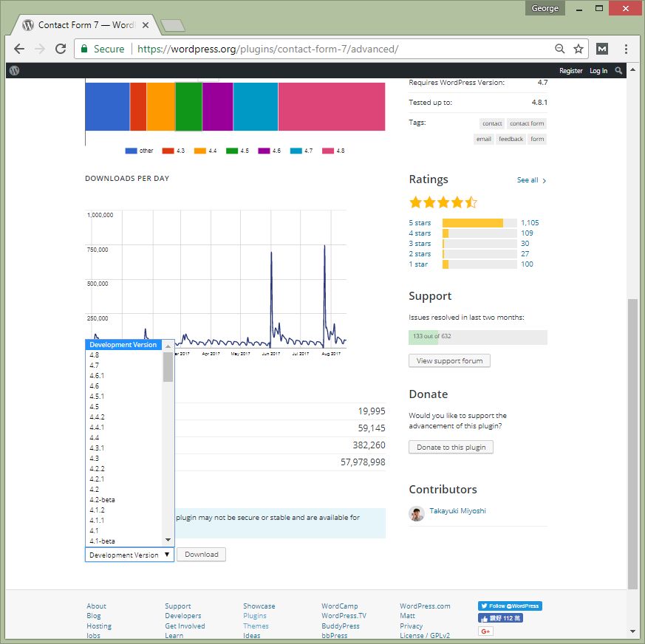This screenshot has height=644, width=645.
Task: Open the 3 stars ratings link
Action: coord(420,244)
